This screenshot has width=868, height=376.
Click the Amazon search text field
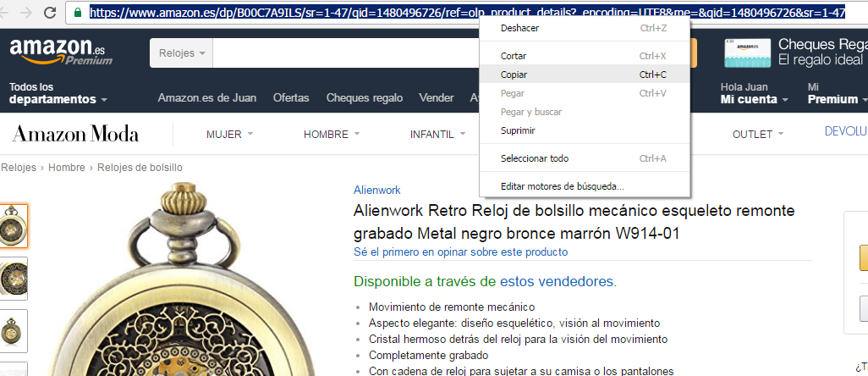[x=346, y=53]
